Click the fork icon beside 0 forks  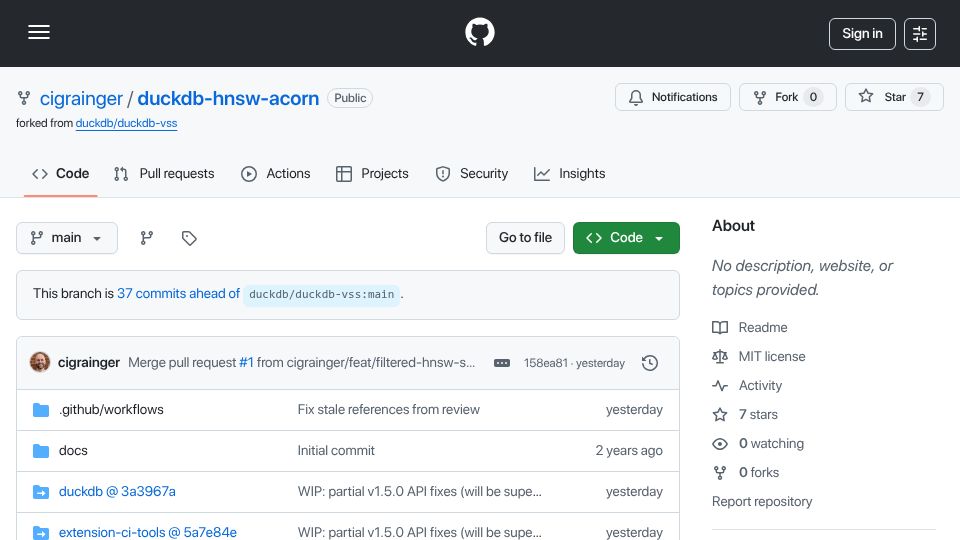720,473
